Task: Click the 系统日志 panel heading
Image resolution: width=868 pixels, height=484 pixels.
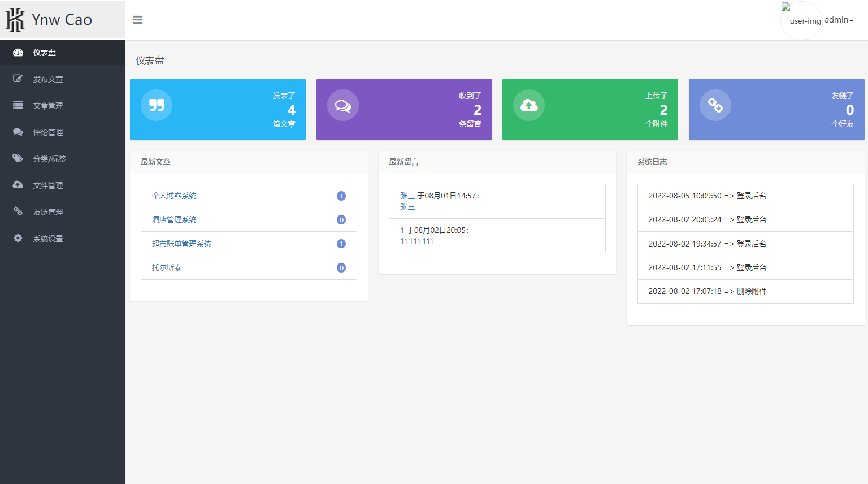Action: pos(652,162)
